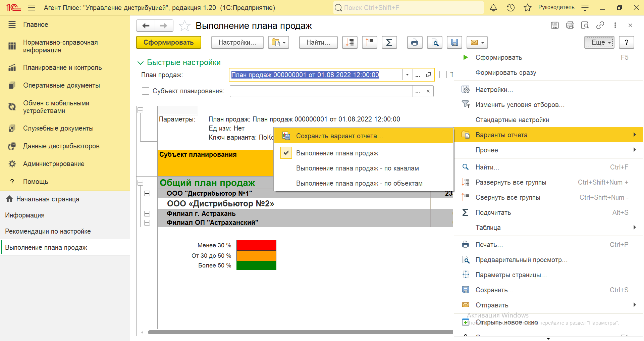Open notifications bell icon
The image size is (644, 341).
pyautogui.click(x=493, y=8)
